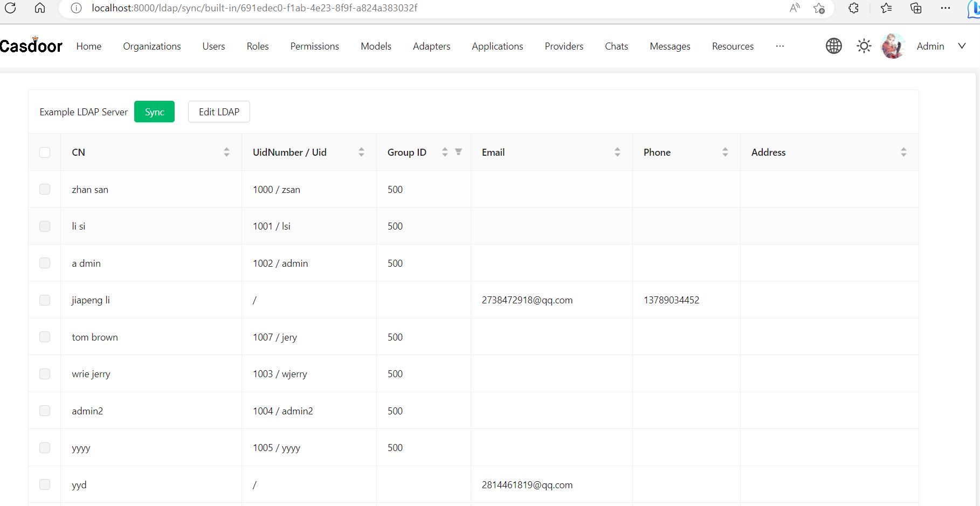Click the browser favorites star icon
The width and height of the screenshot is (980, 506).
click(x=886, y=8)
